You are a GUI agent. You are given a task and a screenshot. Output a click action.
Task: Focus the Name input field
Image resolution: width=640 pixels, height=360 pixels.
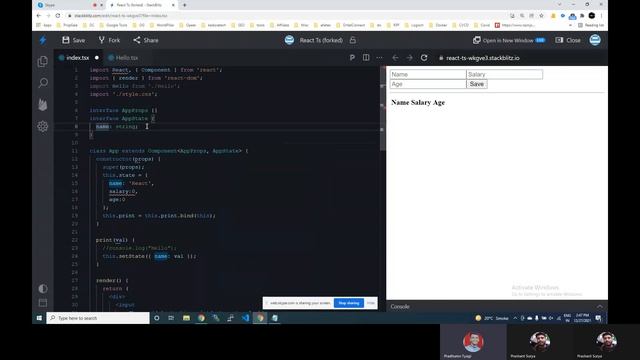click(428, 74)
